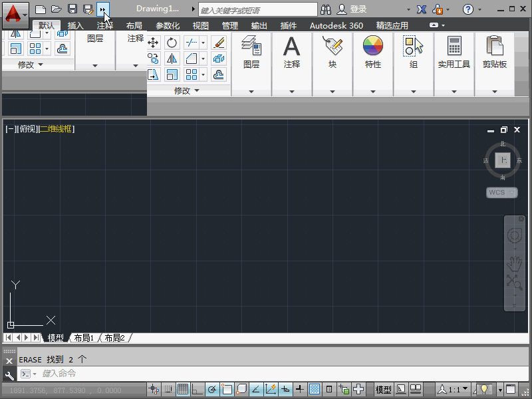Toggle polar tracking in status bar
Viewport: 532px width, 399px height.
point(212,389)
